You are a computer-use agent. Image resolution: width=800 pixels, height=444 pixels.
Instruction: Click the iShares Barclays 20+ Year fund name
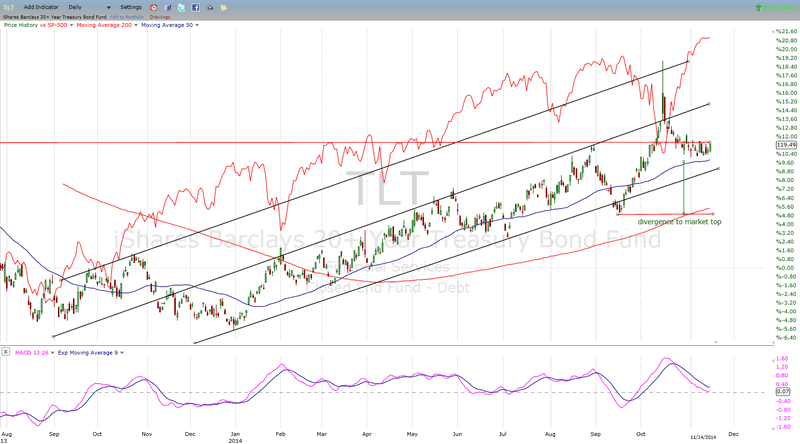54,17
